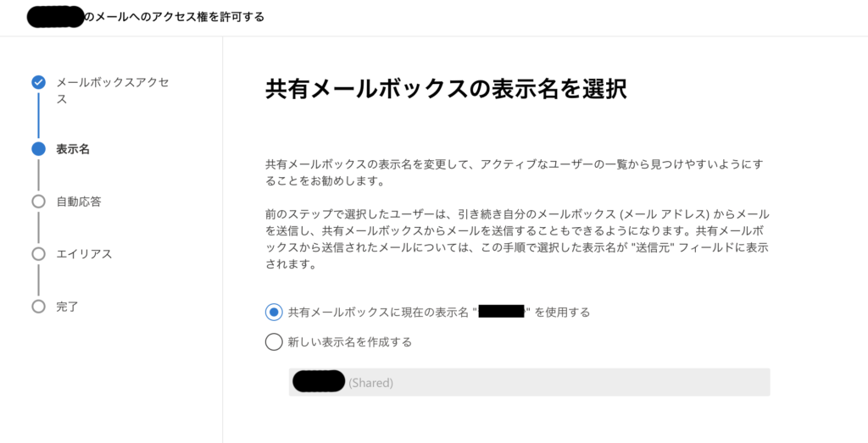868x443 pixels.
Task: Click the (Shared) display name input field
Action: 529,382
